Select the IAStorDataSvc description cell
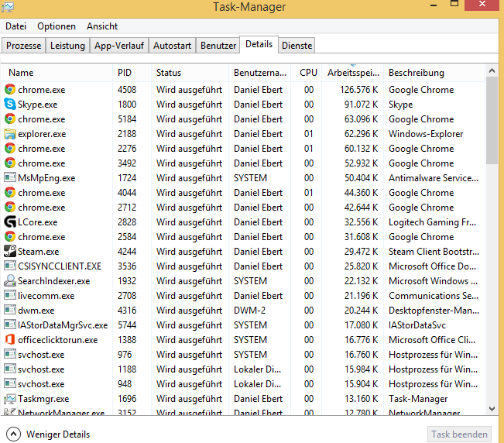 [x=417, y=325]
